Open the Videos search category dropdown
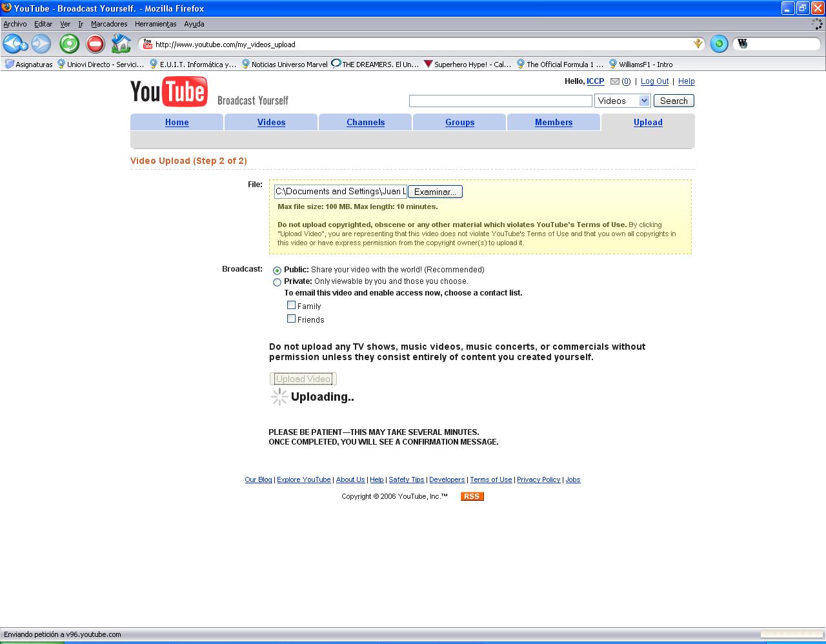Image resolution: width=826 pixels, height=644 pixels. click(622, 101)
